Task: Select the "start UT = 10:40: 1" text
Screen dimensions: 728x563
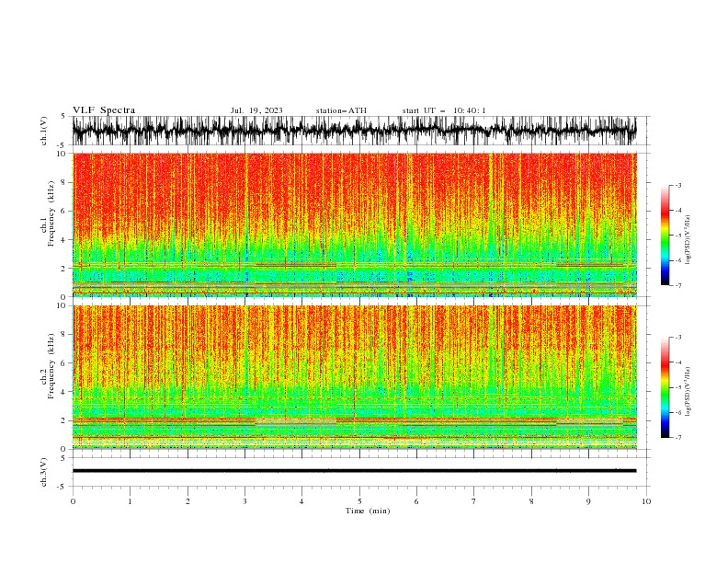Action: click(x=444, y=110)
